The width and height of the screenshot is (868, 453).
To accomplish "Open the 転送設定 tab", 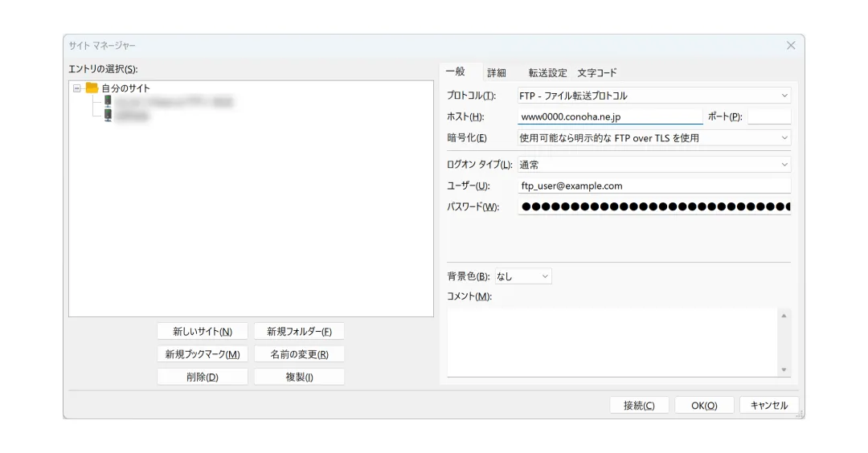I will [547, 73].
